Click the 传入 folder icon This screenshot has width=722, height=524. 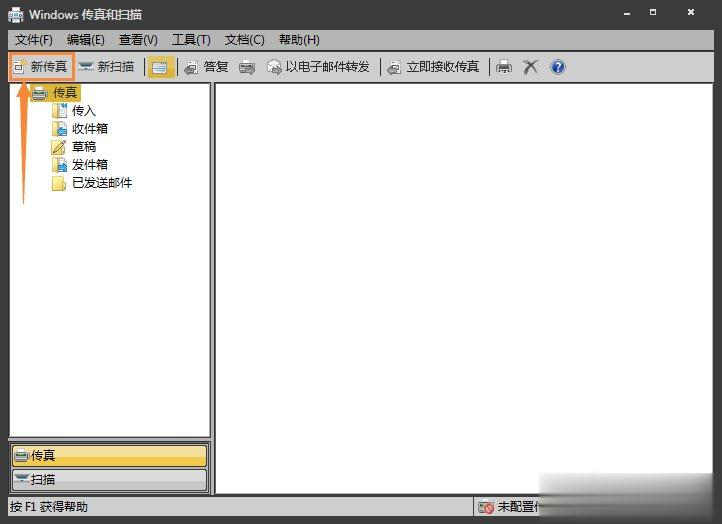[59, 111]
